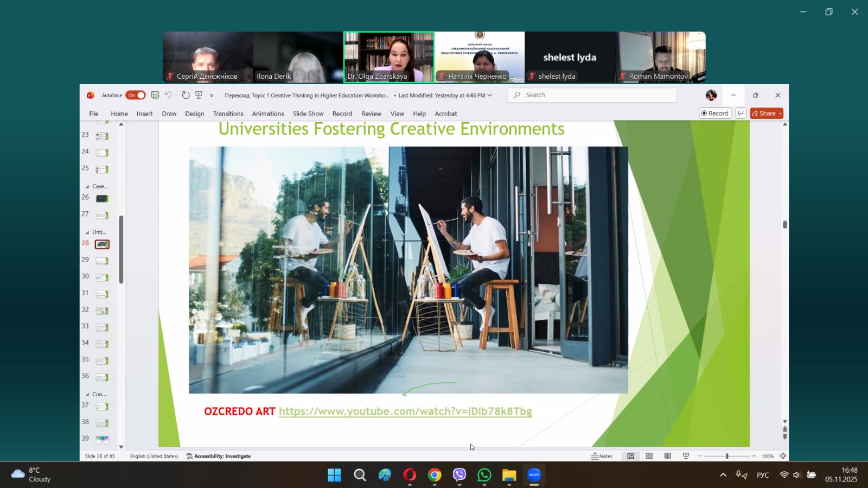Click the Save icon in Quick Access Toolbar
Image resolution: width=868 pixels, height=488 pixels.
pyautogui.click(x=155, y=96)
